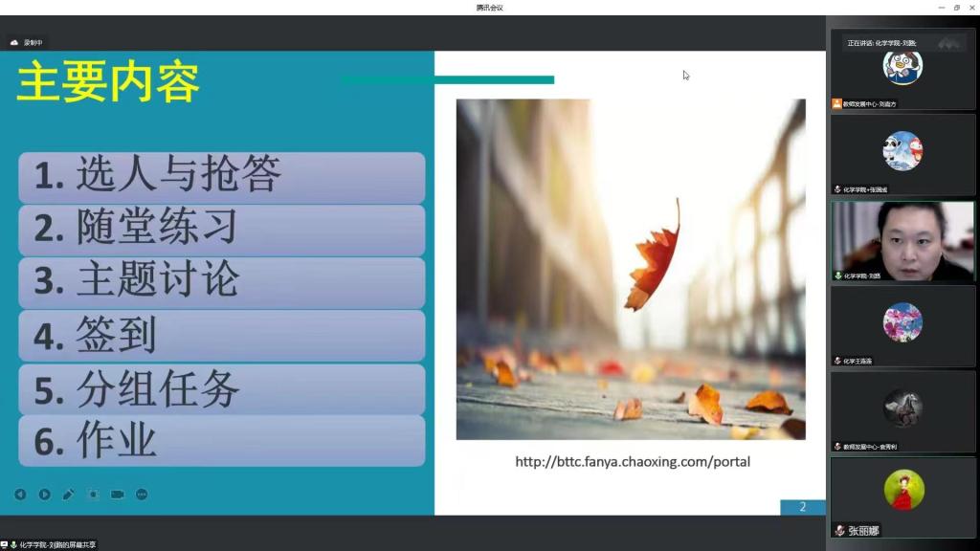Image resolution: width=980 pixels, height=551 pixels.
Task: Select the pen annotation tool
Action: point(69,495)
